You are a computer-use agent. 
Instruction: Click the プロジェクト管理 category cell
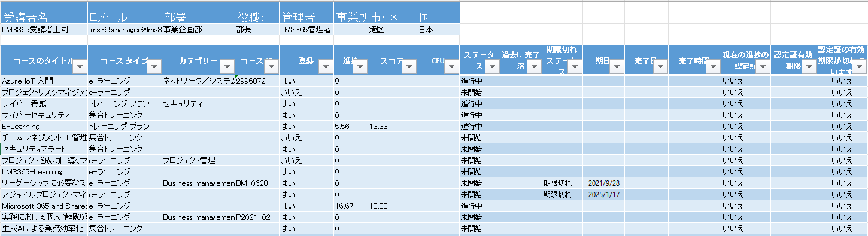click(198, 160)
